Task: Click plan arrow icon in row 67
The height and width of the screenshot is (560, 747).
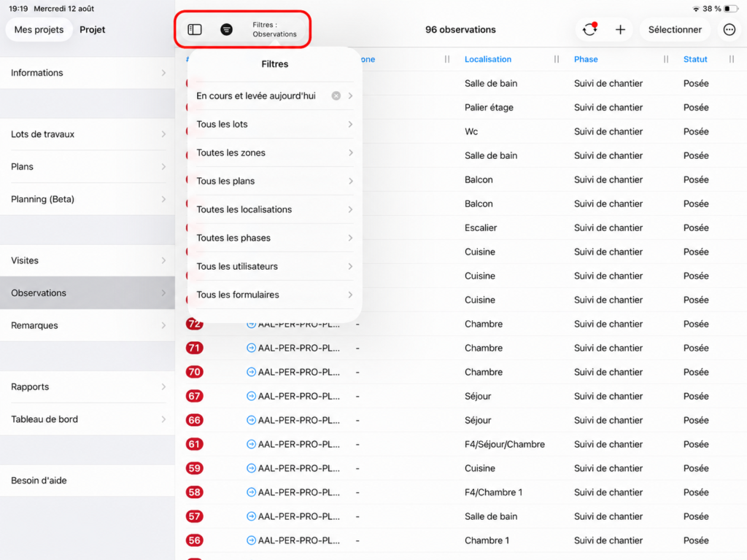Action: pyautogui.click(x=251, y=396)
